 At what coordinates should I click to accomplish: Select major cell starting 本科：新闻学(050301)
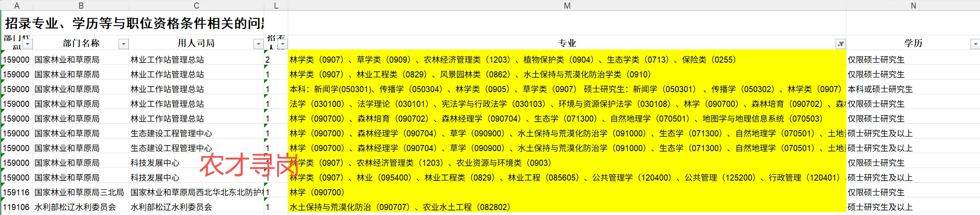[567, 89]
